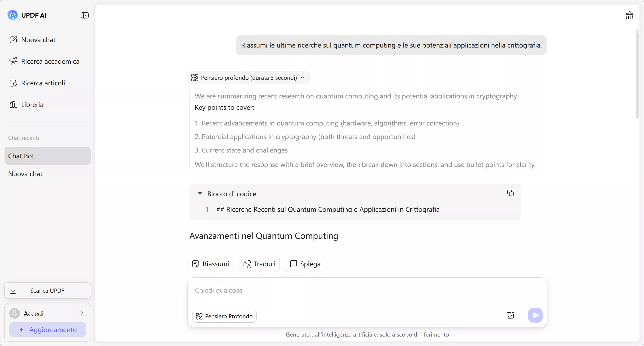The image size is (644, 346).
Task: Send the message with the arrow icon
Action: (x=535, y=315)
